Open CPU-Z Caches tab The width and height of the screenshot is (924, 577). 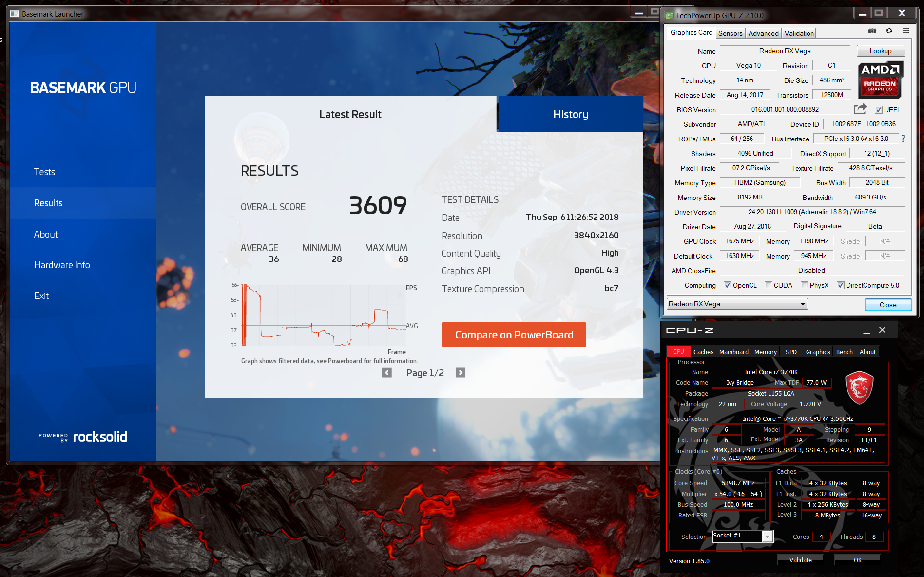(703, 352)
